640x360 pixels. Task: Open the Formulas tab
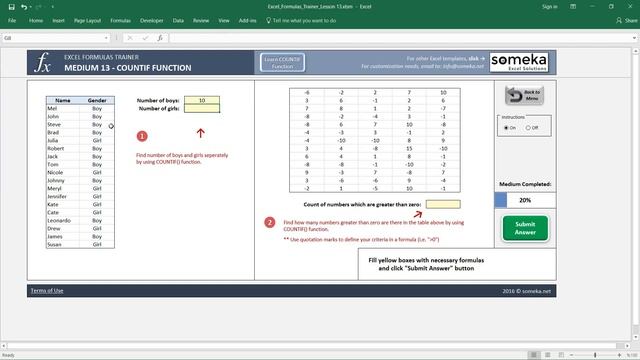pos(120,20)
